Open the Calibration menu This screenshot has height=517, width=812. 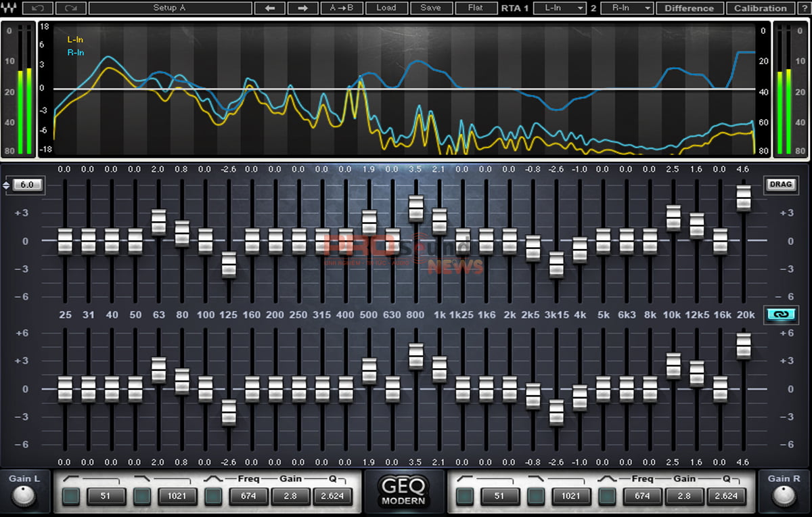point(759,7)
